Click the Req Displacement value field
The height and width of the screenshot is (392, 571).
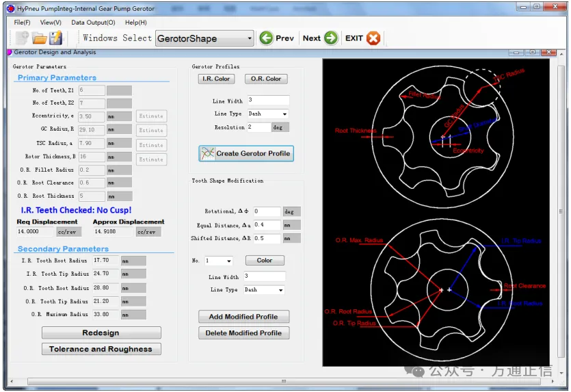coord(36,232)
